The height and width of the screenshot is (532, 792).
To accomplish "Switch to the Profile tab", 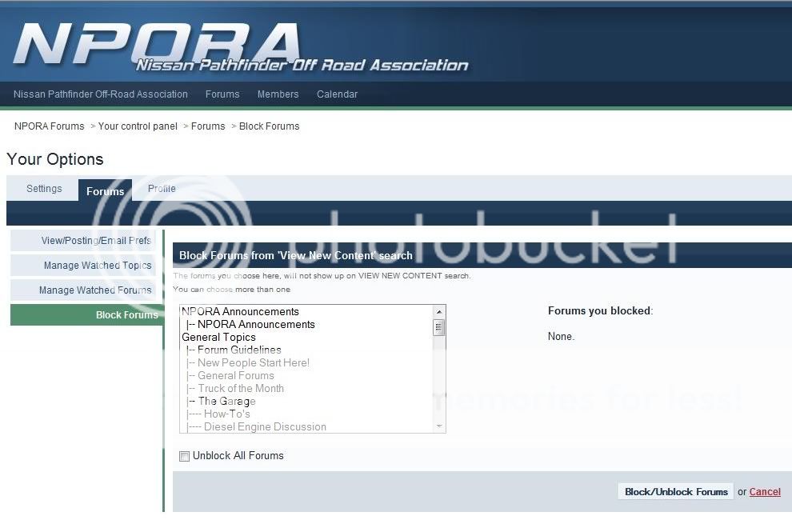I will point(162,189).
